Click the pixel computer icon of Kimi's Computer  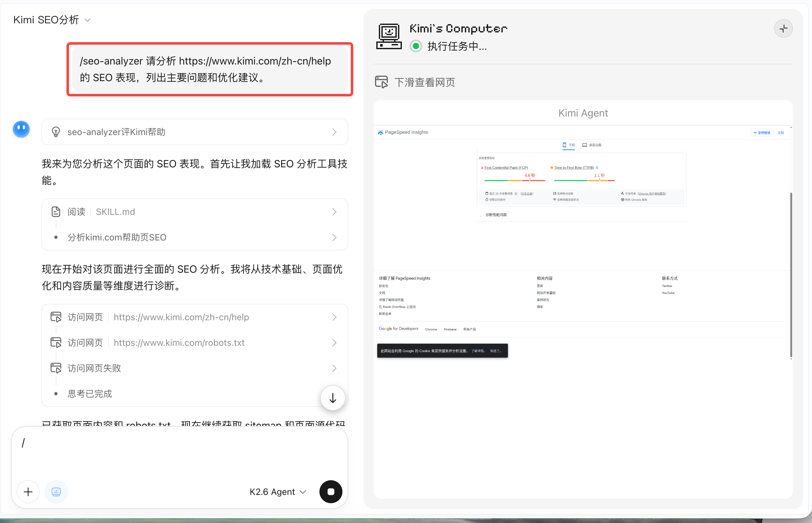389,37
